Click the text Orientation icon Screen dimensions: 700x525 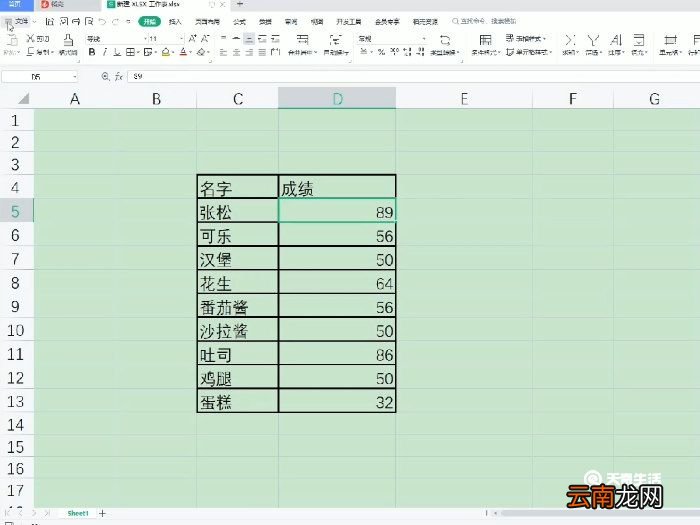click(x=275, y=52)
